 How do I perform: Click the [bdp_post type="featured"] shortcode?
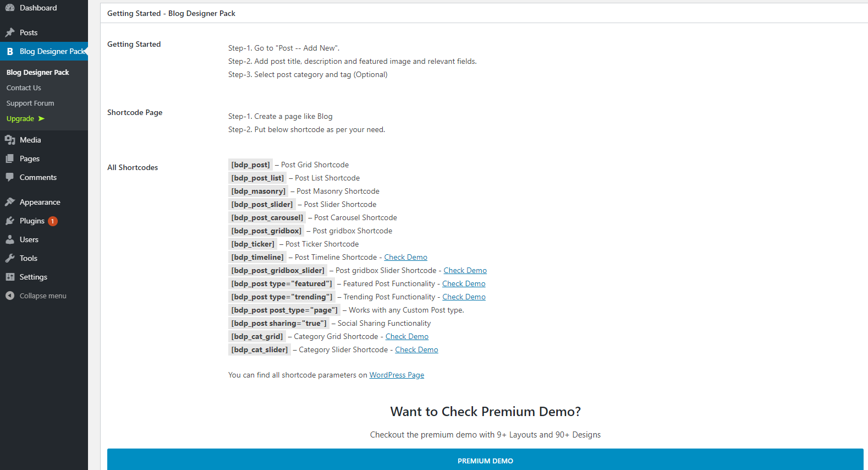pyautogui.click(x=282, y=283)
